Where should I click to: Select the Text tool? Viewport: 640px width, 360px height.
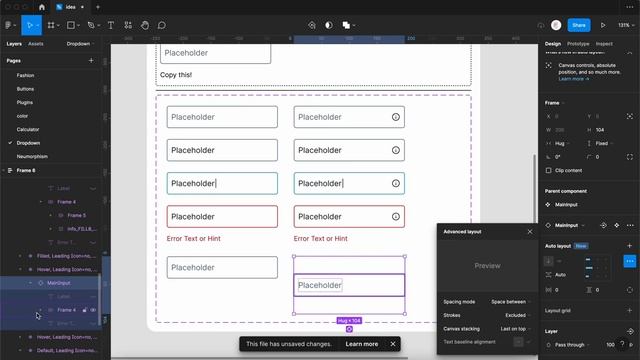click(111, 25)
